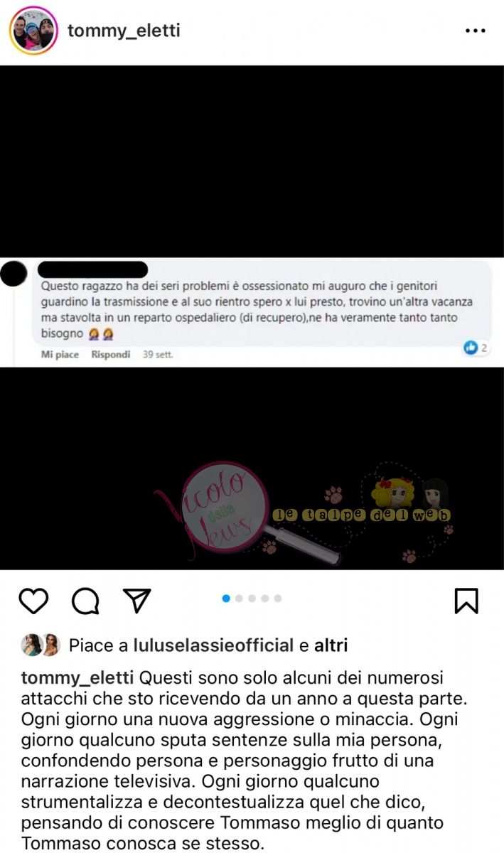Jump to the last carousel dot

(278, 599)
